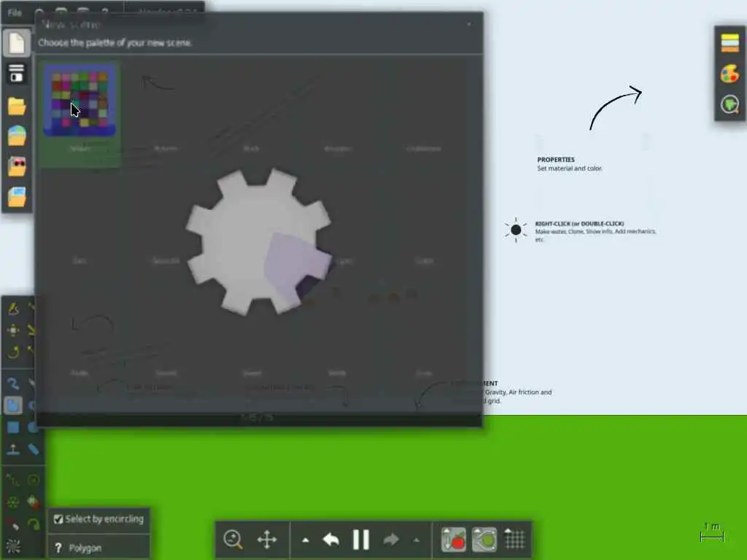Toggle air friction icon
The height and width of the screenshot is (560, 747).
click(x=484, y=540)
